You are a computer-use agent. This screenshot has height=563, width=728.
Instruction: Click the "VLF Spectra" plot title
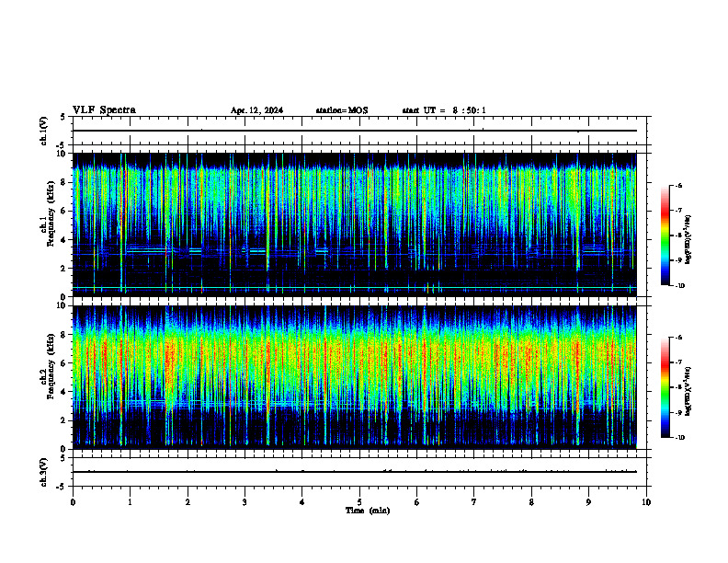[104, 110]
